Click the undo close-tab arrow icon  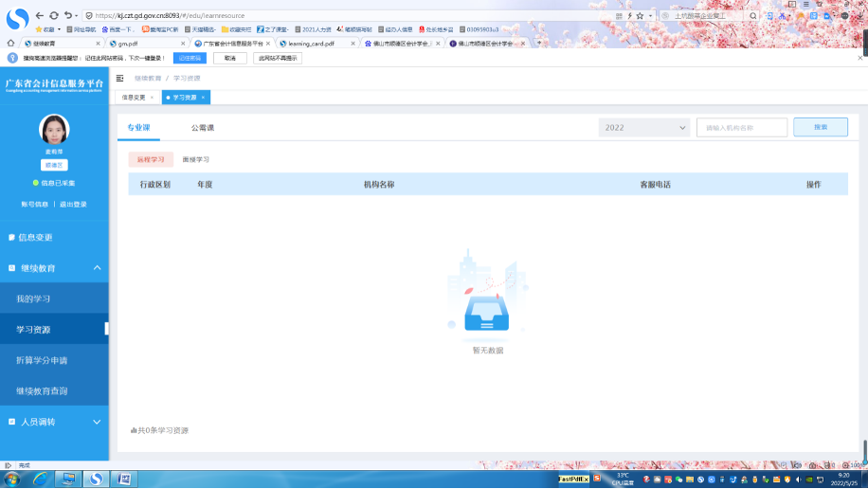click(x=67, y=15)
